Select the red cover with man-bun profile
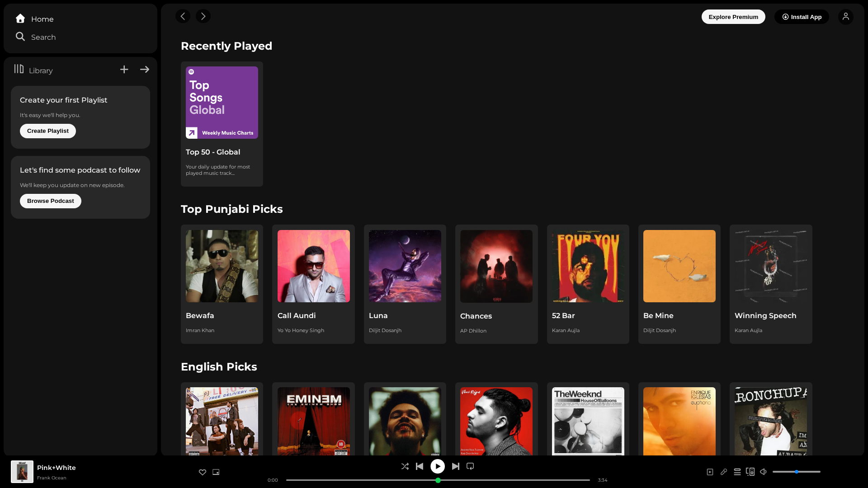 (x=496, y=421)
